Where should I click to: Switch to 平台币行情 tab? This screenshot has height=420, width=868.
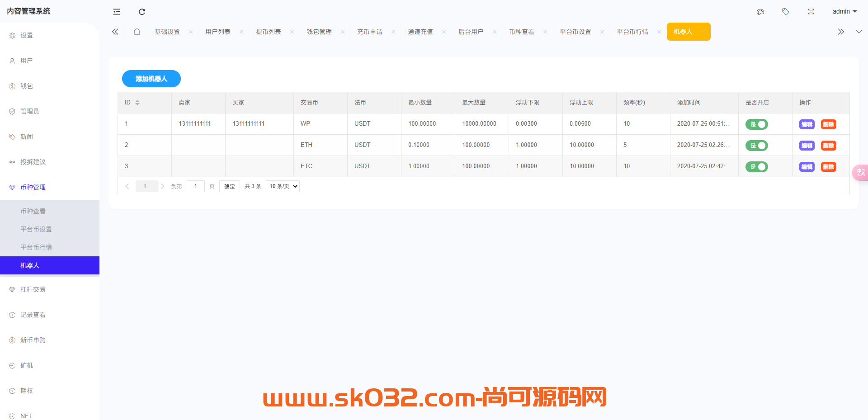click(632, 32)
